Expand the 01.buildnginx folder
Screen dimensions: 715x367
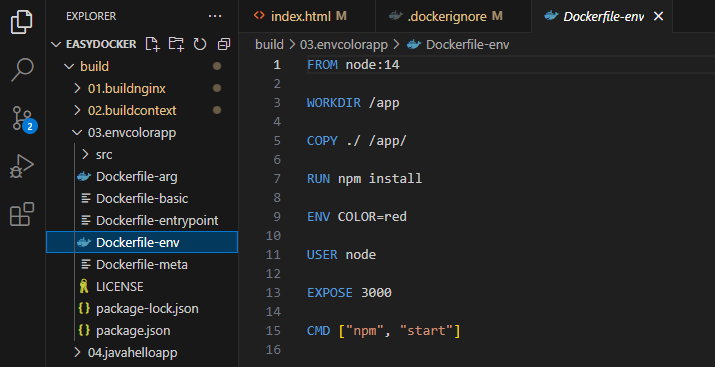point(77,88)
